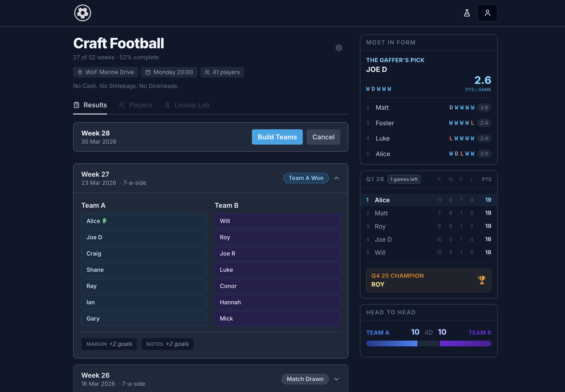Click the trophy icon in Q4 25 Champion banner
565x392 pixels.
(482, 280)
